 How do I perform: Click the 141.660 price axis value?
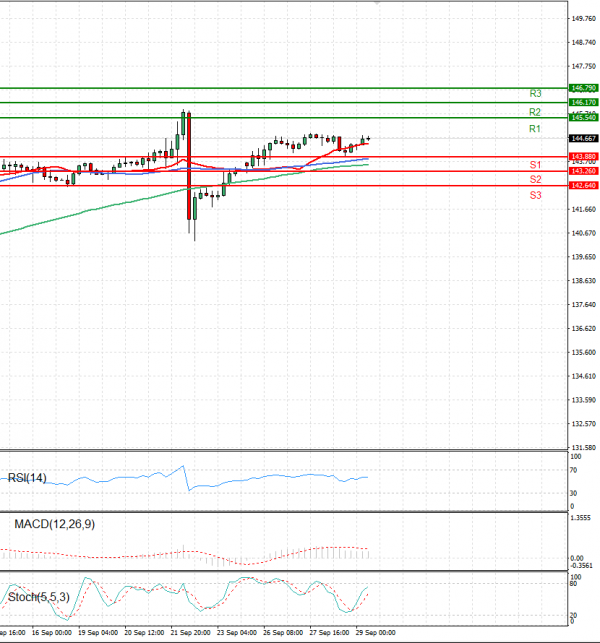pyautogui.click(x=584, y=210)
